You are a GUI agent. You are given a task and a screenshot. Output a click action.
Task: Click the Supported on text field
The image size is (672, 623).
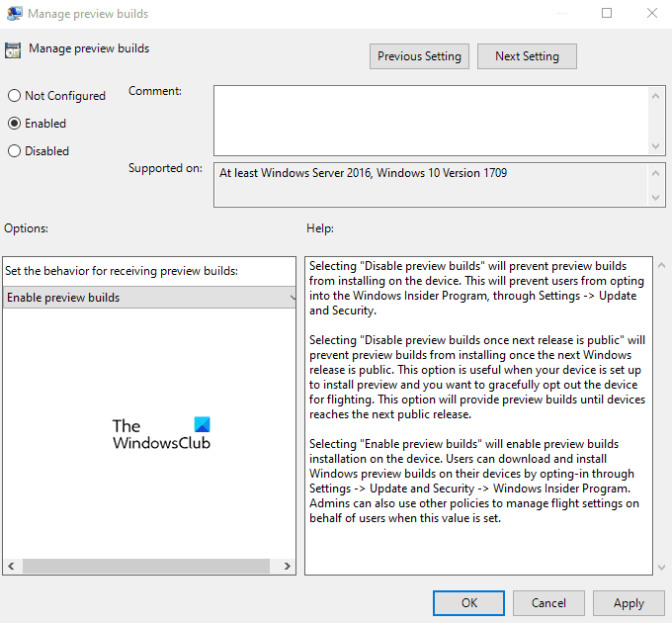[431, 185]
